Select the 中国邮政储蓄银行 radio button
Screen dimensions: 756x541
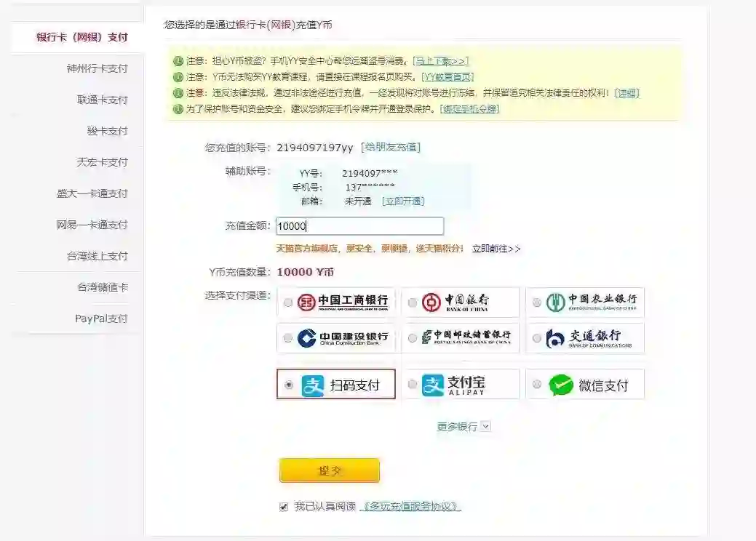[x=413, y=338]
